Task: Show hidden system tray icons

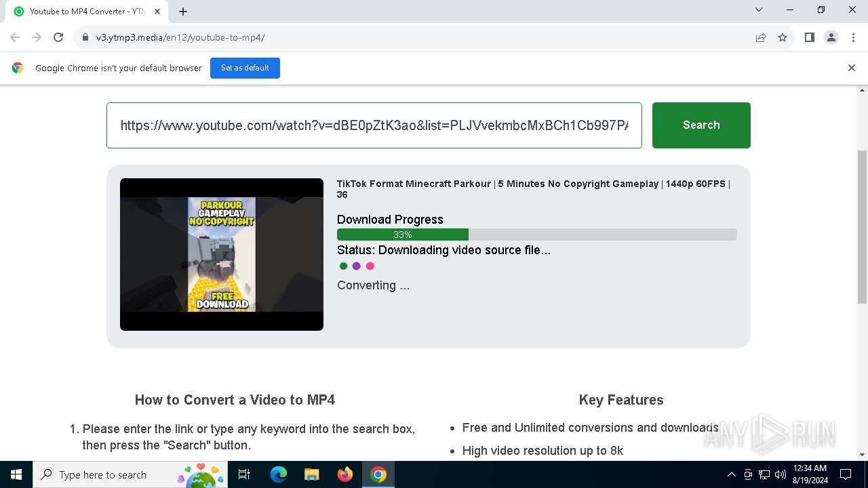Action: point(731,474)
